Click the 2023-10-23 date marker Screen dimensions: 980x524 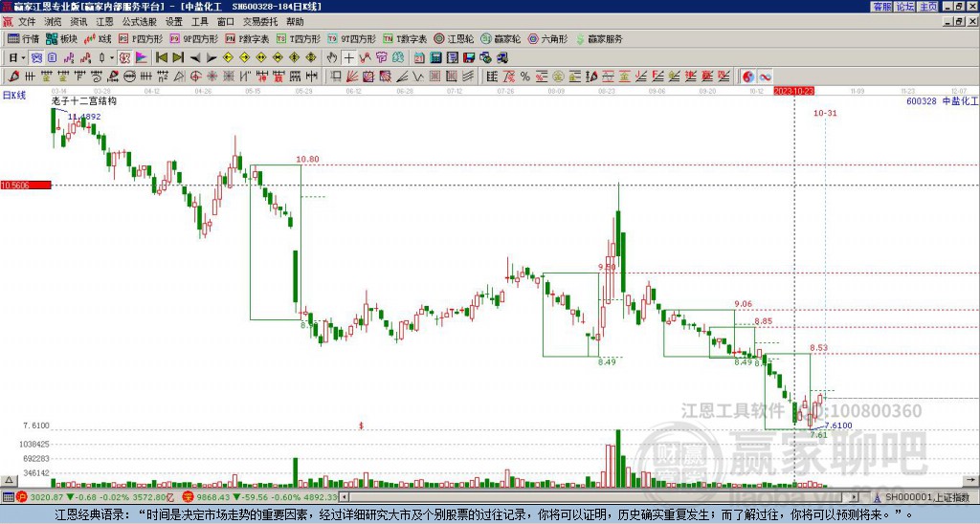tap(793, 91)
